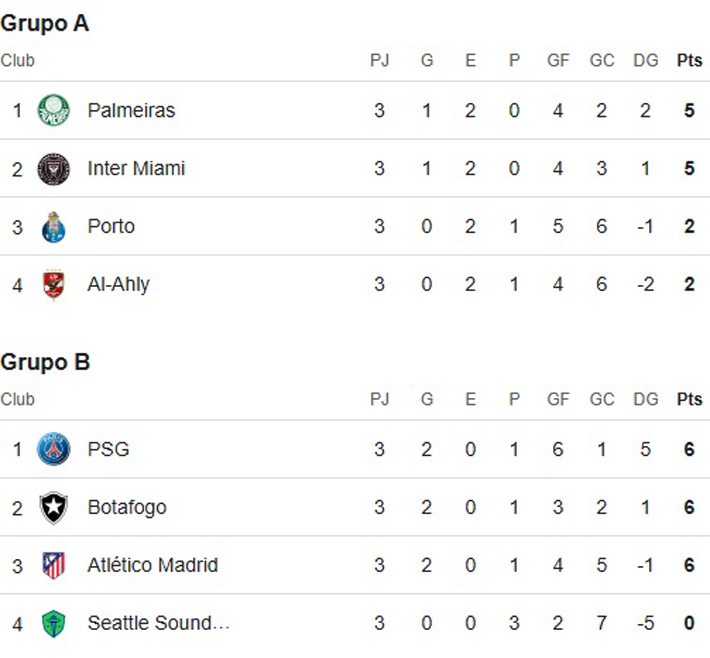Open the truncated Seattle Sound… team name

pos(158,623)
